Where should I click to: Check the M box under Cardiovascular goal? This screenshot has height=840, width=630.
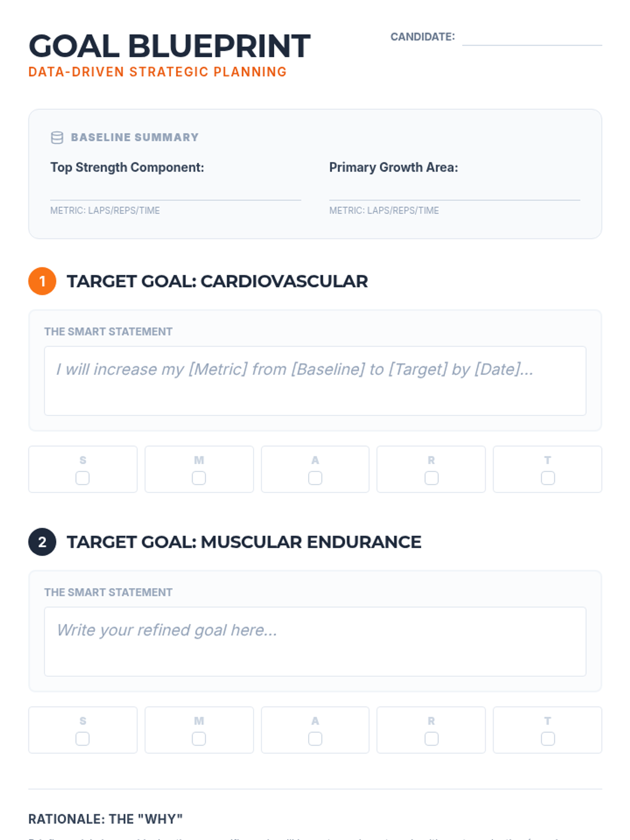(199, 478)
